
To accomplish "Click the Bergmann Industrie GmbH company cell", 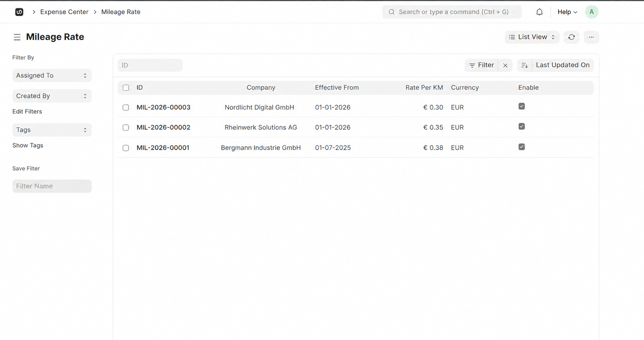I will (x=261, y=148).
